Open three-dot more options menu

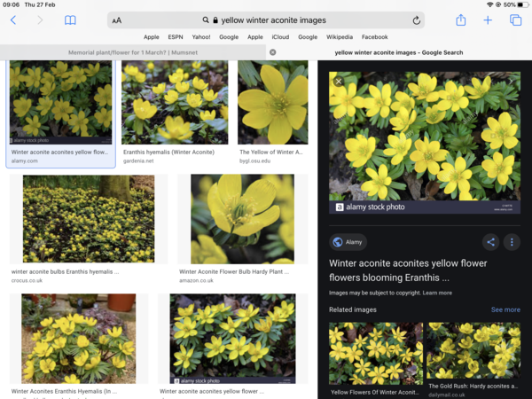tap(512, 242)
